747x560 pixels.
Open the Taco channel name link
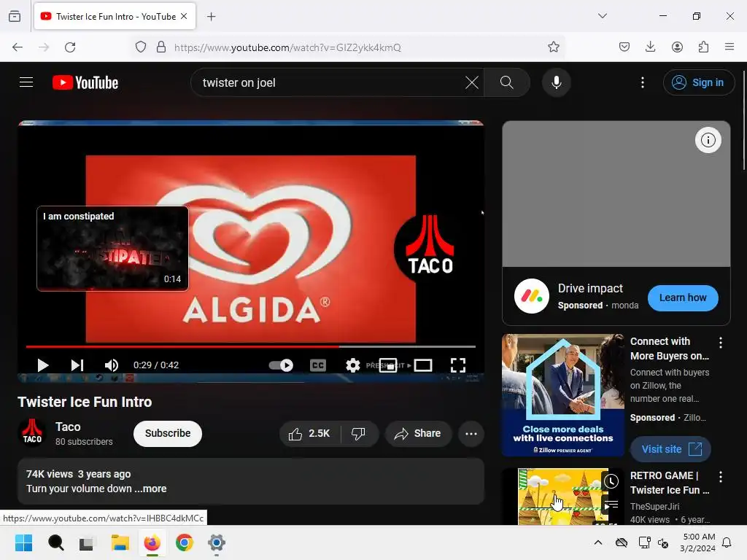pyautogui.click(x=68, y=427)
